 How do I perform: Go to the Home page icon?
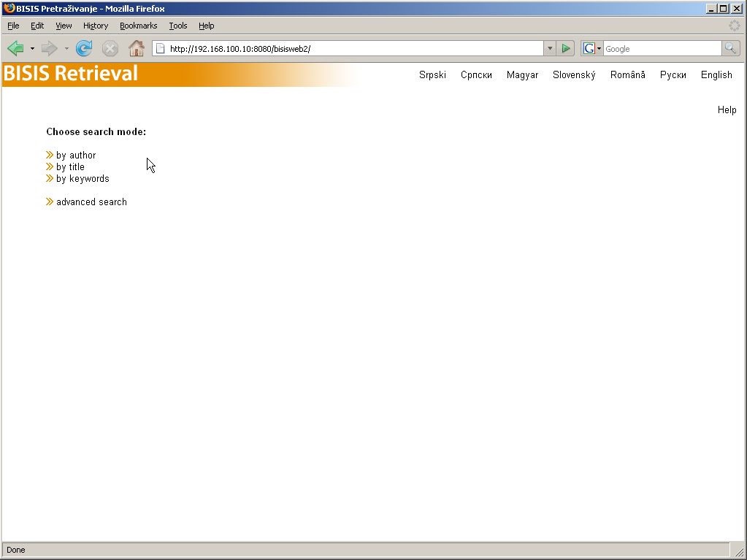click(136, 49)
